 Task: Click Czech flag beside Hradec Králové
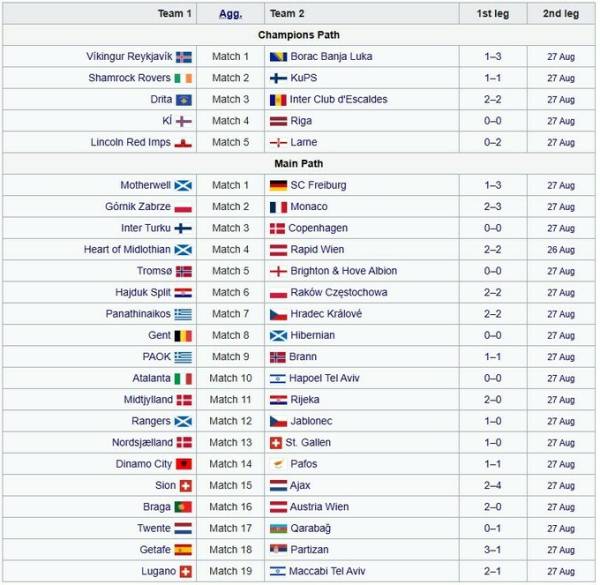coord(278,314)
